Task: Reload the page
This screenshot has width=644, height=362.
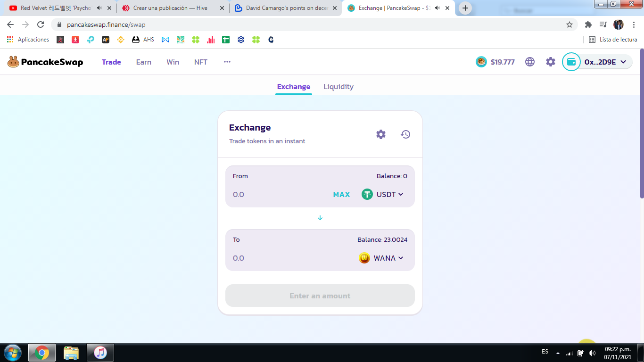Action: click(41, 25)
